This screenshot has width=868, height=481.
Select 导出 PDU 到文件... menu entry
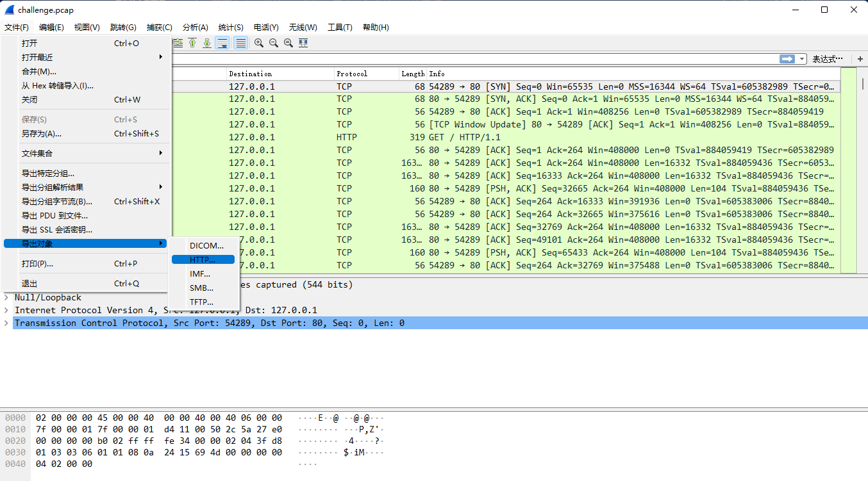85,215
